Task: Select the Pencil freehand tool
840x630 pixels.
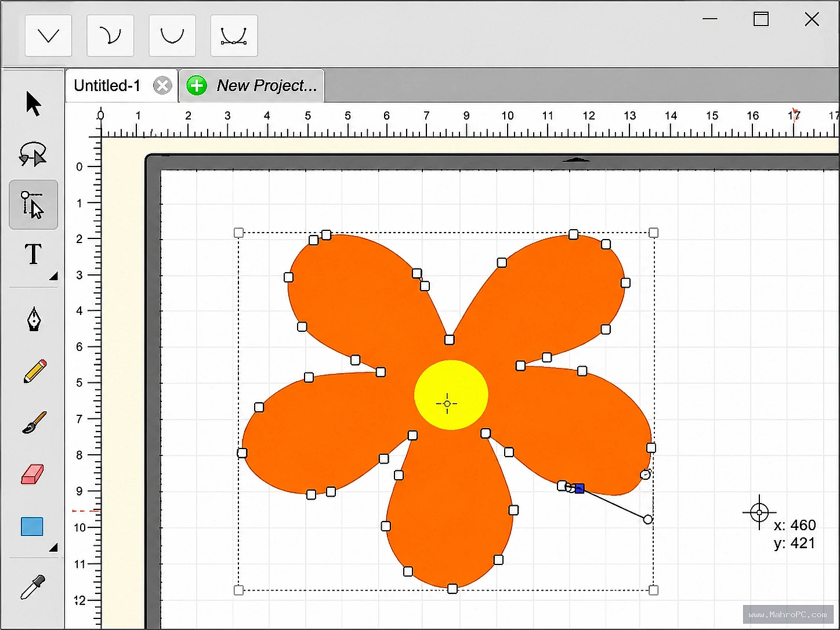Action: 35,371
